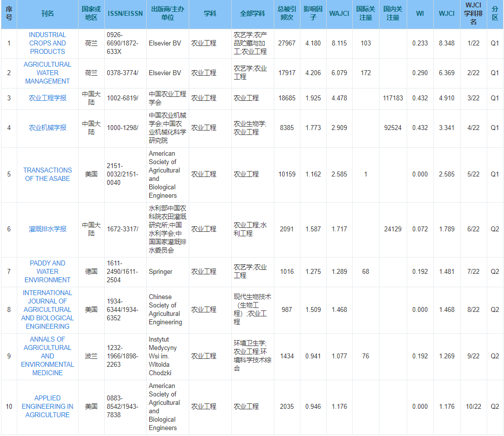Click the 国家或地区 column header
The width and height of the screenshot is (504, 436).
91,13
